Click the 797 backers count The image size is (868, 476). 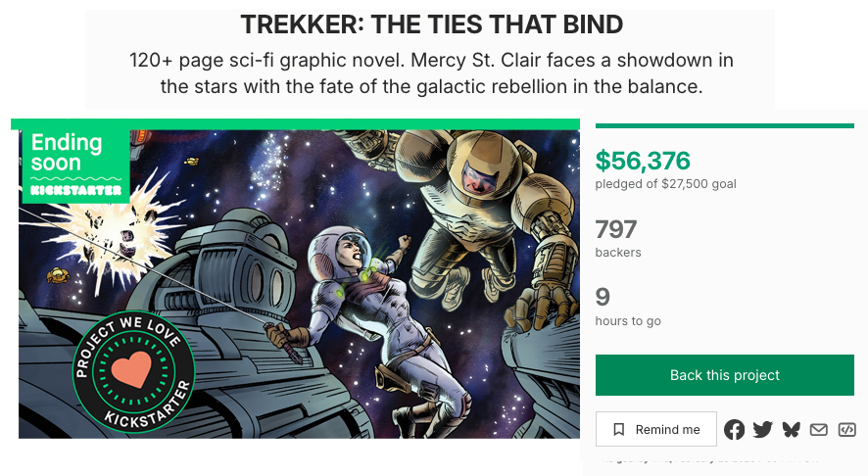[x=616, y=230]
